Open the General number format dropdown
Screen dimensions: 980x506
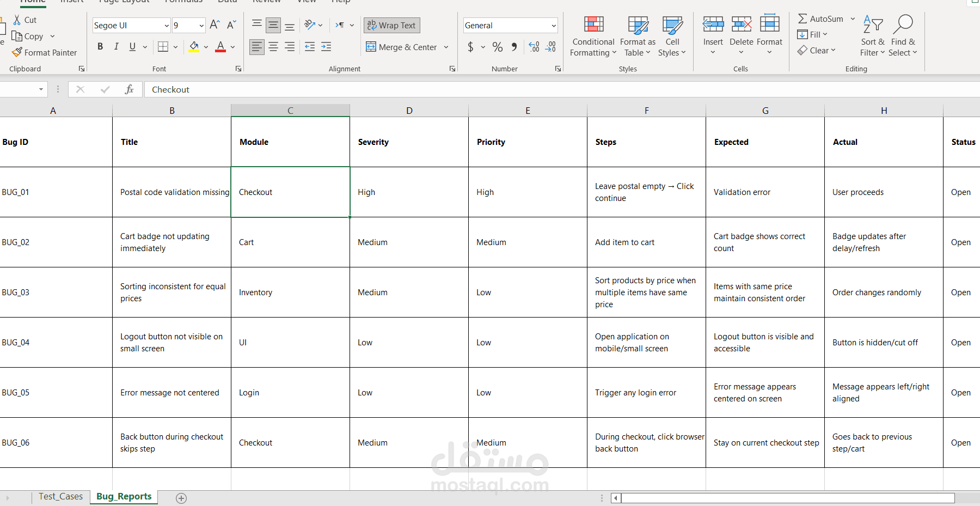(554, 26)
